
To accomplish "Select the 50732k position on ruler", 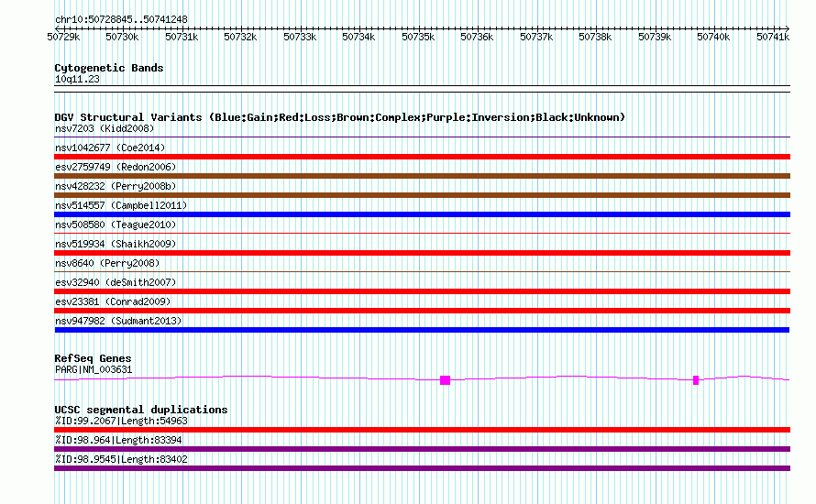I will pyautogui.click(x=240, y=37).
